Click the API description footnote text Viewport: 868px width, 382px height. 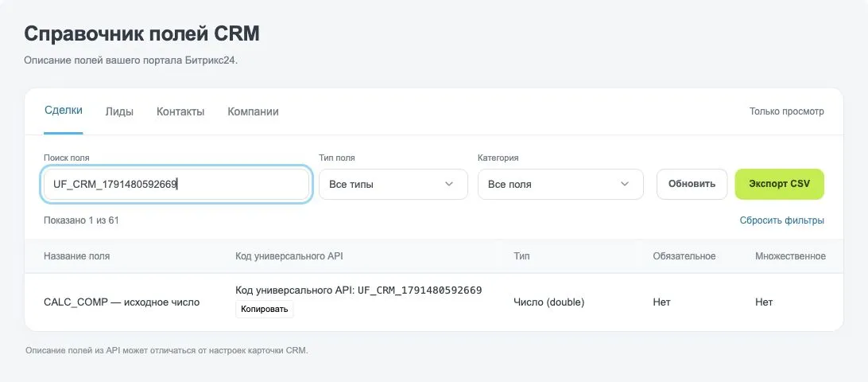tap(166, 350)
